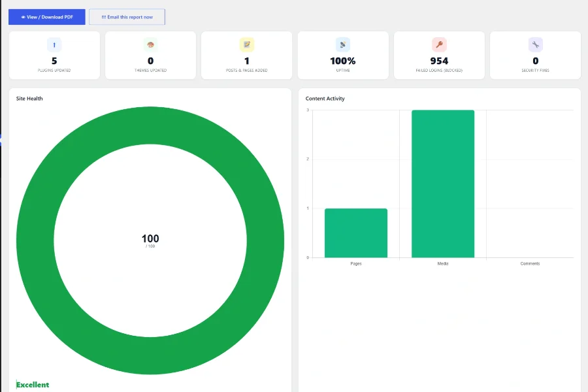Click the Pages axis label

click(x=356, y=264)
